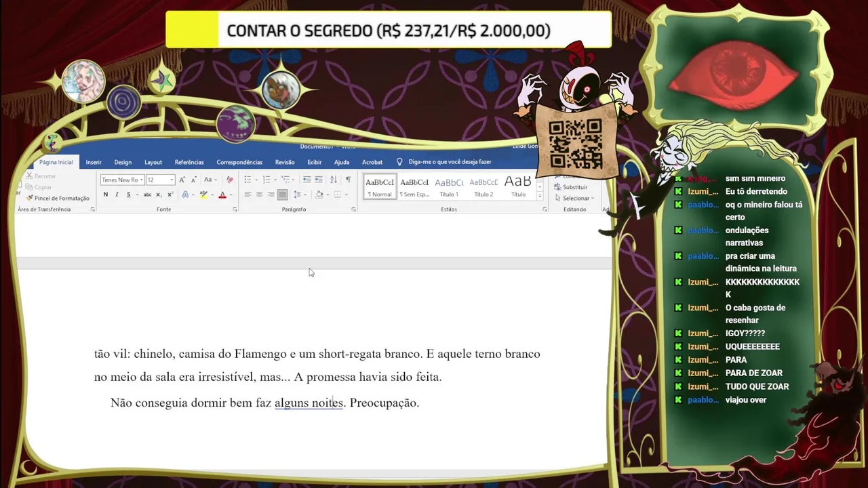Open the Estilos dialog launcher
This screenshot has width=868, height=488.
tap(545, 209)
